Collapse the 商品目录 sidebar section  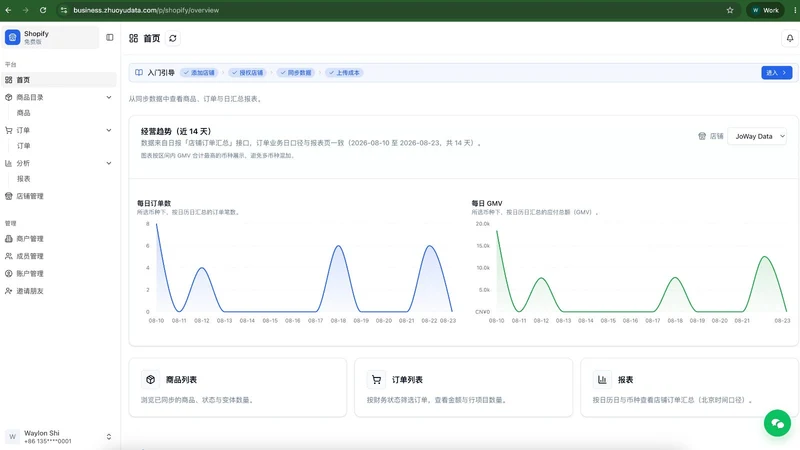(109, 97)
